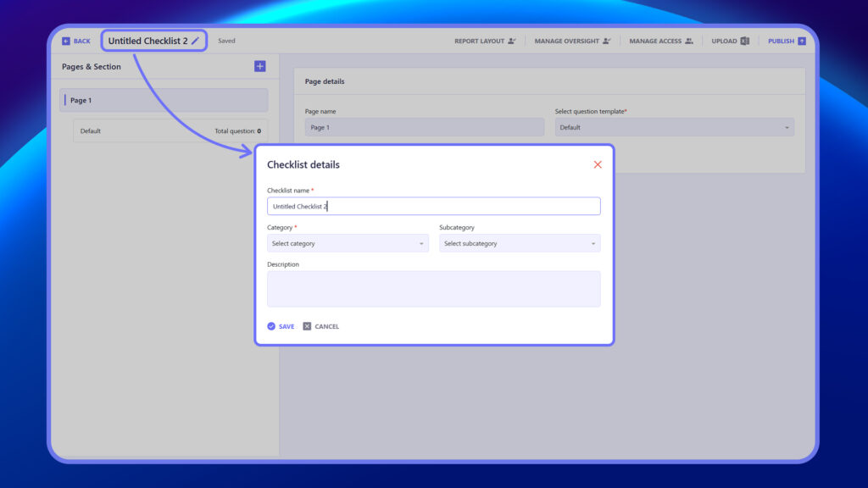The height and width of the screenshot is (488, 868).
Task: Click the Back arrow icon
Action: coord(66,41)
